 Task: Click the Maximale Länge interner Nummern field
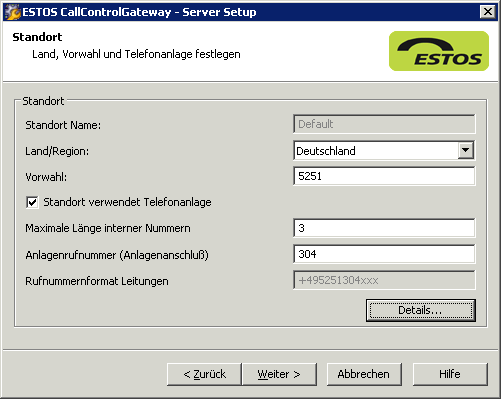[x=384, y=228]
